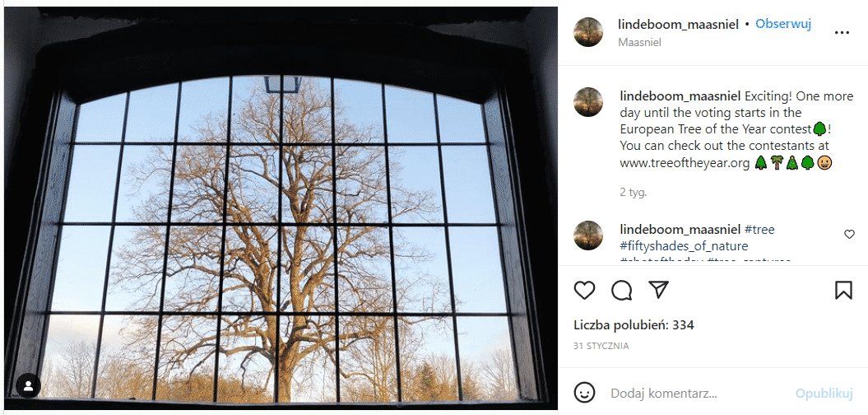
Task: Open the #fiftyshades_of_nature hashtag
Action: pos(684,245)
